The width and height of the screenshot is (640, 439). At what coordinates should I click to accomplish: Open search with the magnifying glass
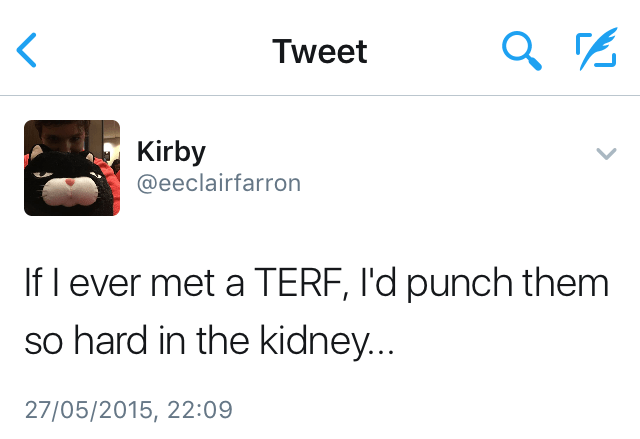(521, 50)
